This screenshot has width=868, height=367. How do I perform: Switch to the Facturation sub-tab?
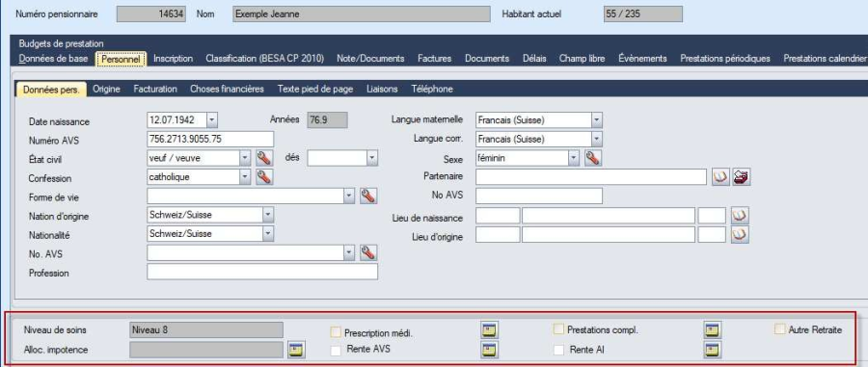155,89
